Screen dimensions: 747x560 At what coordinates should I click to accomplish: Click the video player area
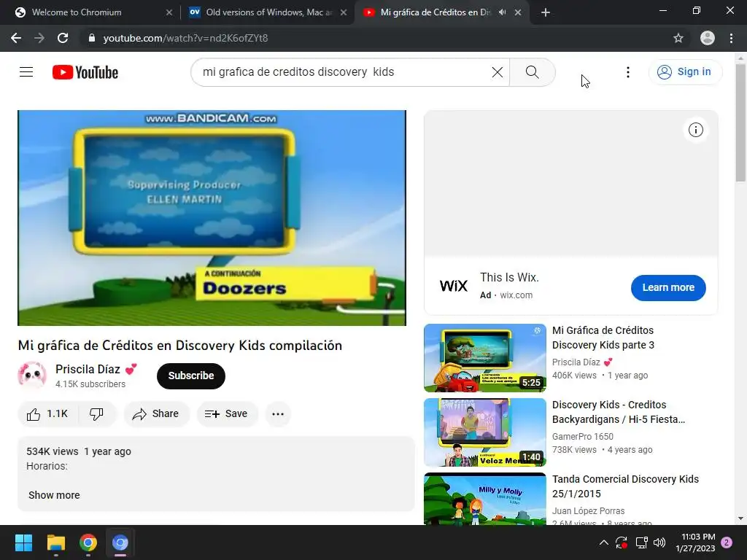point(212,218)
